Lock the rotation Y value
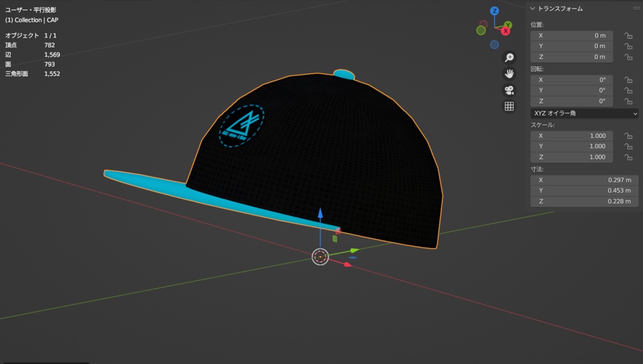The height and width of the screenshot is (364, 643). click(628, 90)
